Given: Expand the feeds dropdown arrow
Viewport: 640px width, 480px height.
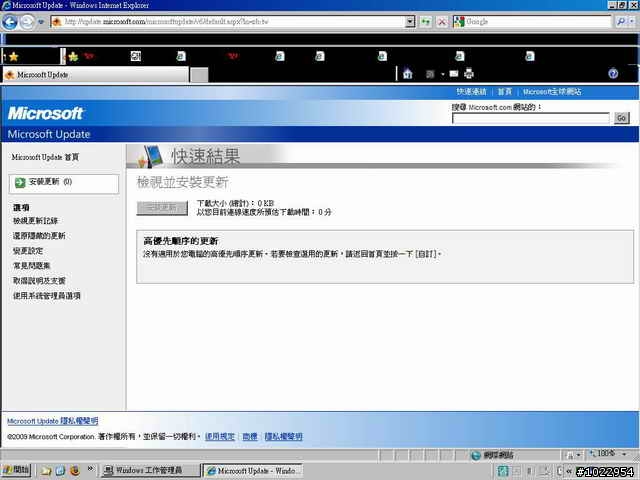Looking at the screenshot, I should coord(442,74).
